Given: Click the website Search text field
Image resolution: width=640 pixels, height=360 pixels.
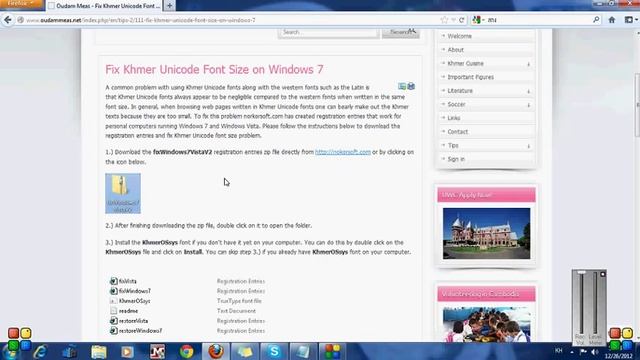Looking at the screenshot, I should [328, 32].
